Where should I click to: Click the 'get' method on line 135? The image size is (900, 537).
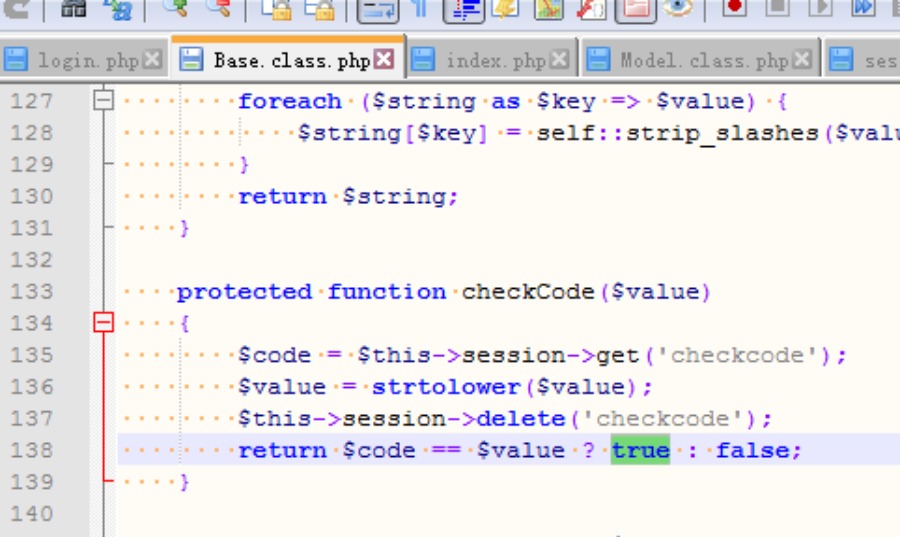pos(618,356)
